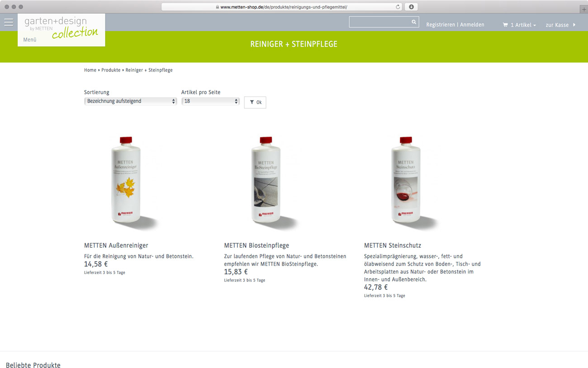The image size is (588, 368).
Task: Click the search magnifier icon
Action: click(414, 22)
